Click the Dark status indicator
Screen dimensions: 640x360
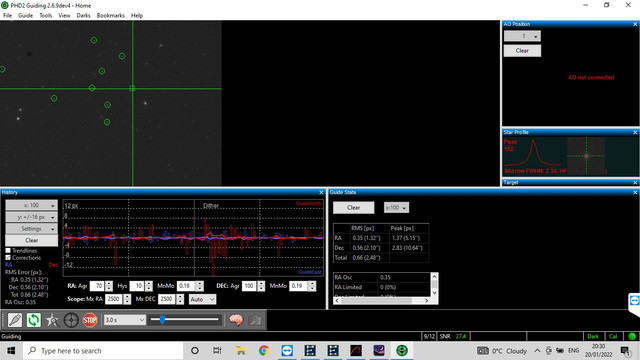click(593, 336)
